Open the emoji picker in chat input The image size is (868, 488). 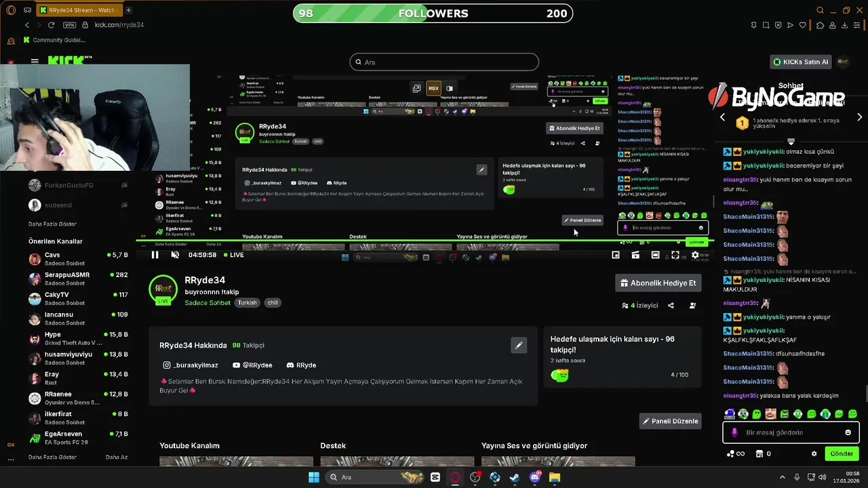coord(848,432)
